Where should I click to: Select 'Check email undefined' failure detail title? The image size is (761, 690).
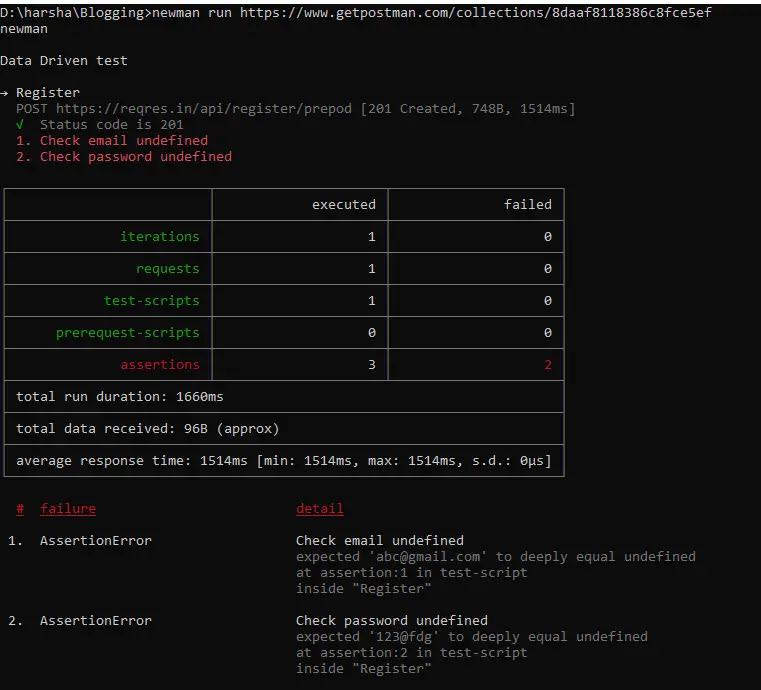point(380,541)
